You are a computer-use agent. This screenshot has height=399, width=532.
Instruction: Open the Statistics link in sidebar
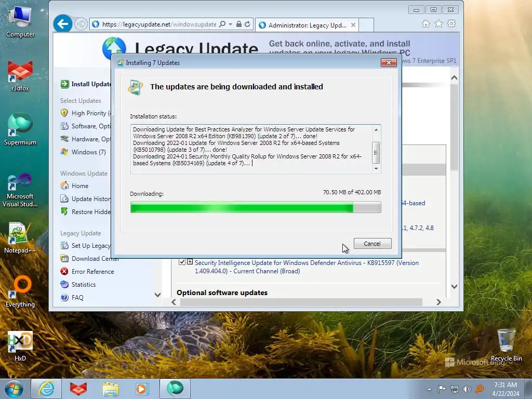(84, 284)
